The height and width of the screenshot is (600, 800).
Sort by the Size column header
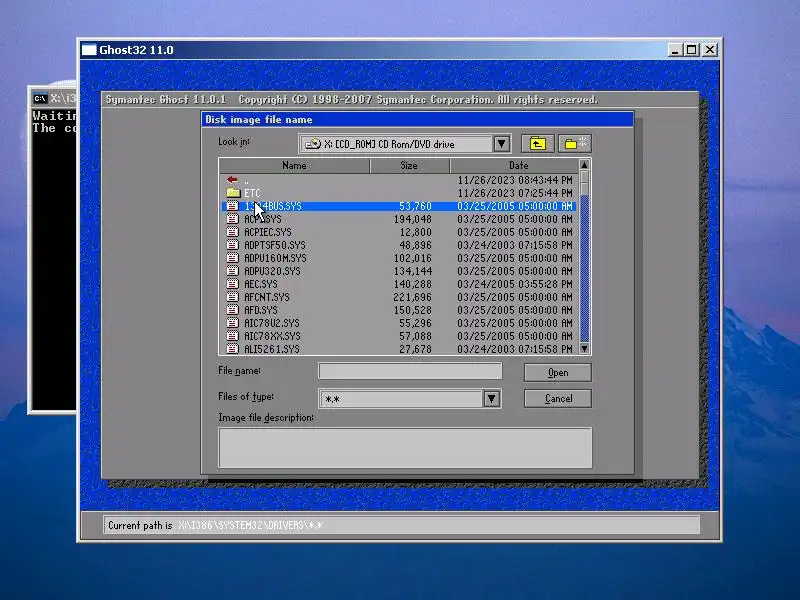tap(409, 165)
